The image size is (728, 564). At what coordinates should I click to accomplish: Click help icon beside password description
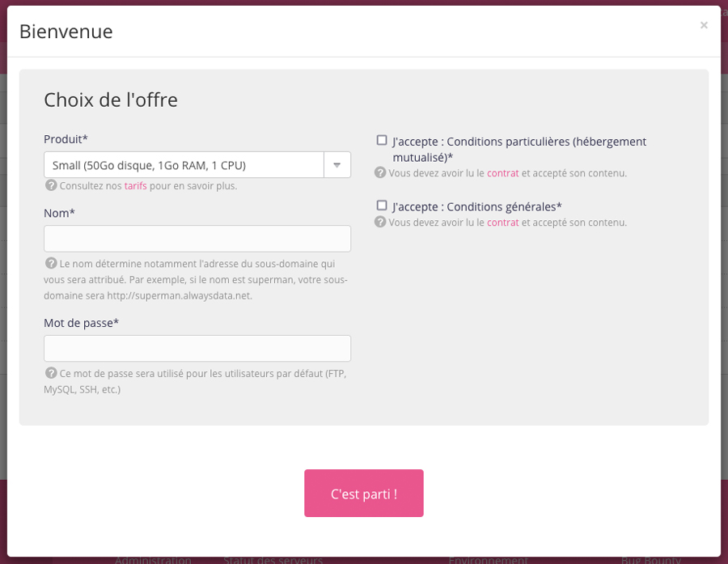point(51,373)
